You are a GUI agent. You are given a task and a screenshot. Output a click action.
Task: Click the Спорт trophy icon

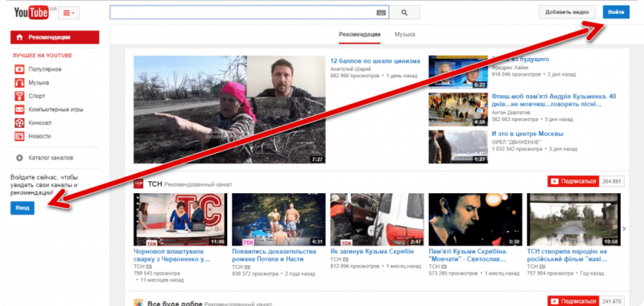[x=19, y=96]
